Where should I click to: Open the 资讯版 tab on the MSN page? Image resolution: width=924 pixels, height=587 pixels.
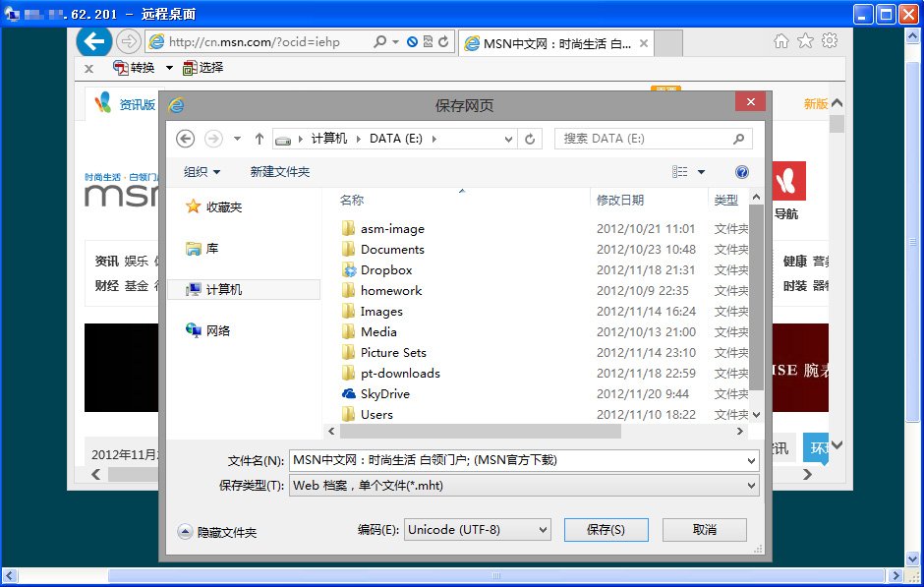[x=125, y=104]
